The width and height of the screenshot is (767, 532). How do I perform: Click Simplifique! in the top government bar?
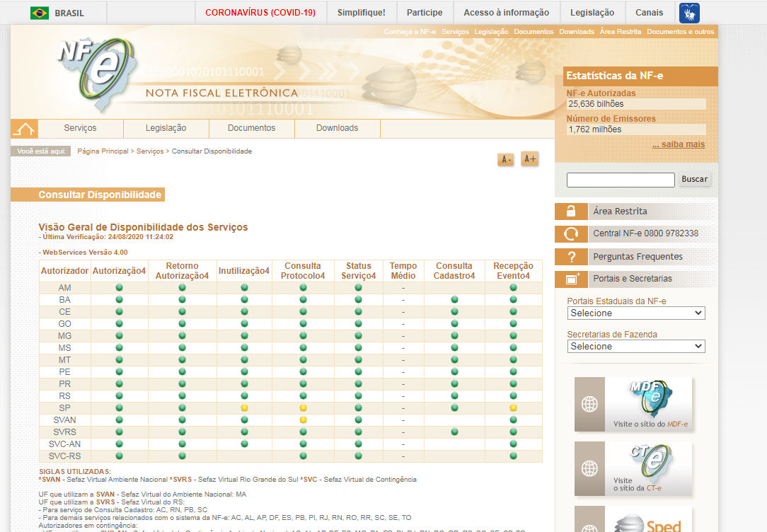pos(361,13)
